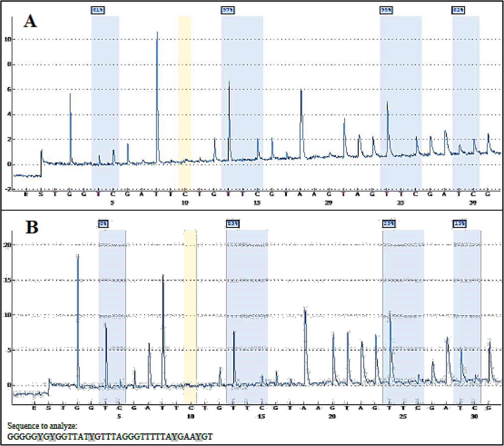Select the panel label B

(x=32, y=227)
